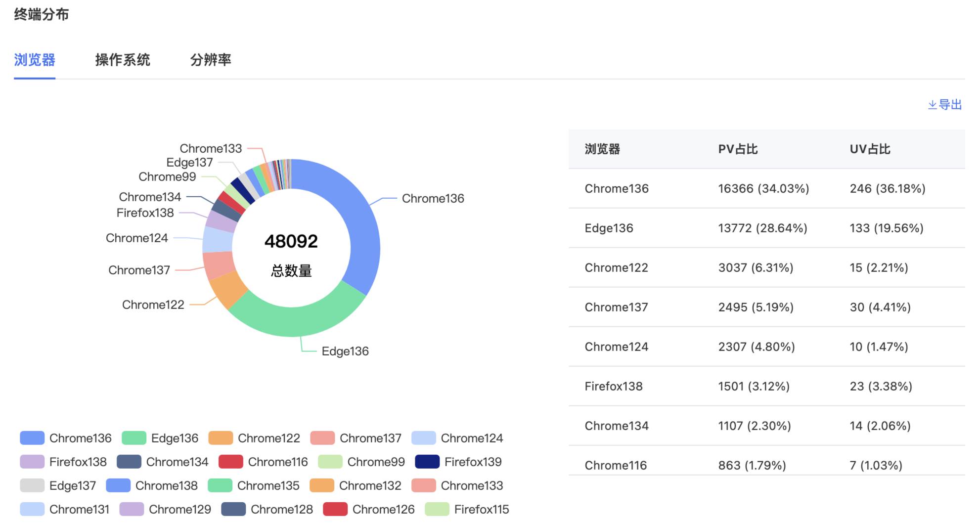Toggle Chrome116 legend item

pos(263,462)
